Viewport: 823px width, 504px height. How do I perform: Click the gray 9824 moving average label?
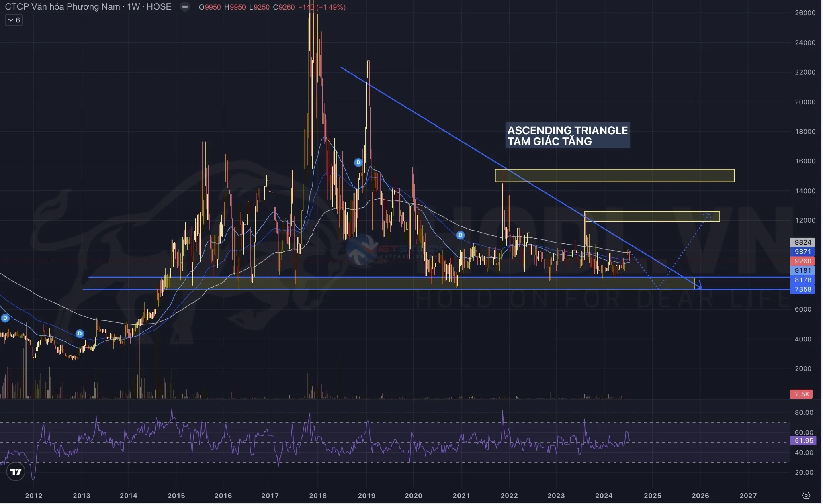tap(803, 242)
